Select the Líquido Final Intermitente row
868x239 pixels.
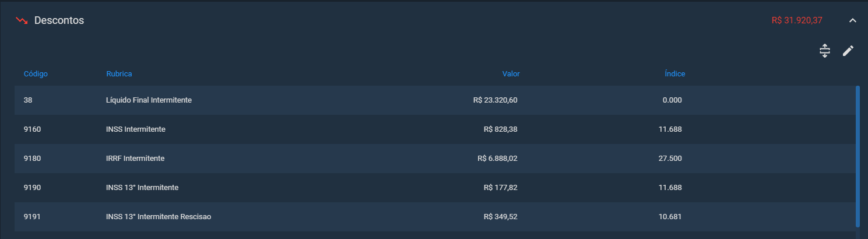click(x=435, y=100)
